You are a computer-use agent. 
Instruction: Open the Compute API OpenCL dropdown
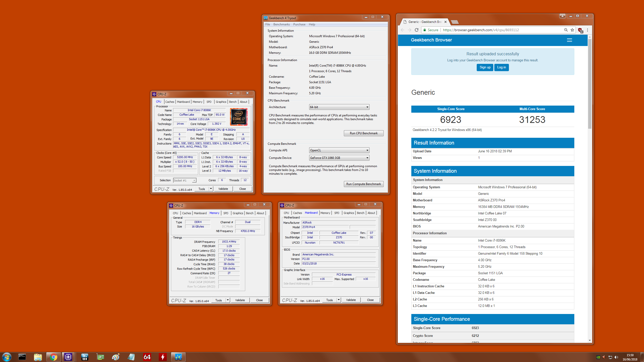point(339,150)
